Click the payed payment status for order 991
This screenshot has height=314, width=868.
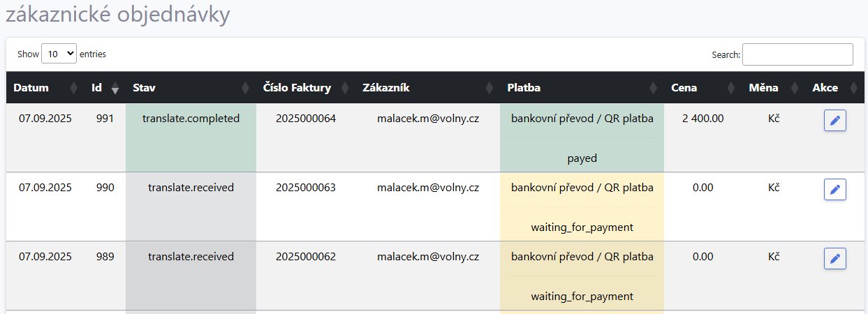(x=582, y=158)
